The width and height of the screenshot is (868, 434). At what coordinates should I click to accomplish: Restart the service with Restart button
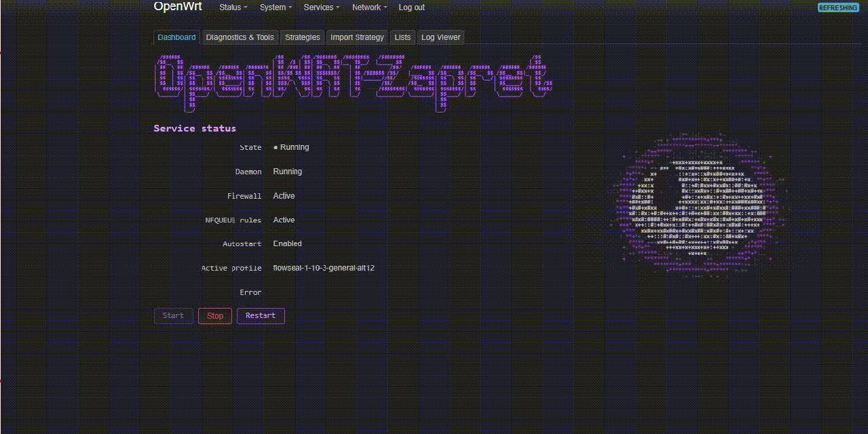pyautogui.click(x=261, y=316)
